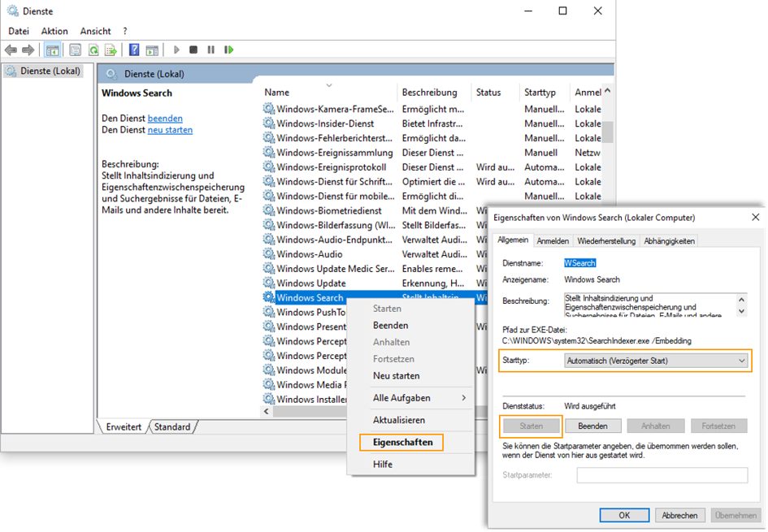Click the properties sheet toolbar icon
768x532 pixels.
pyautogui.click(x=75, y=50)
